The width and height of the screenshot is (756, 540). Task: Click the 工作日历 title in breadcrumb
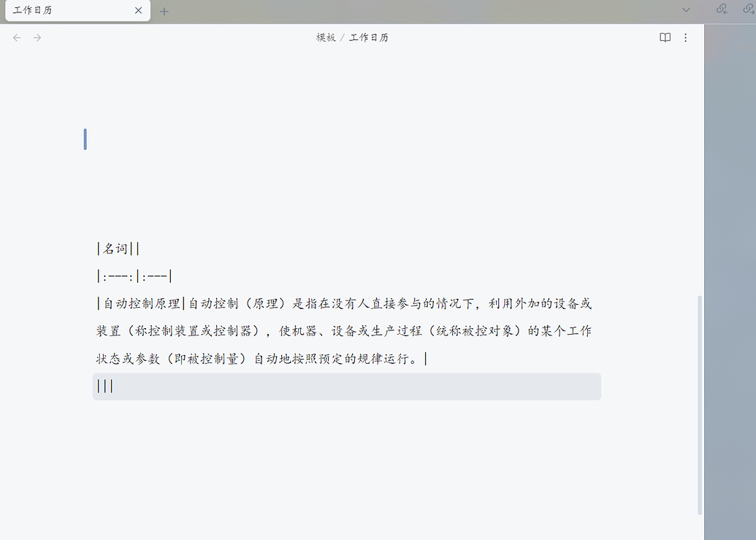point(369,37)
